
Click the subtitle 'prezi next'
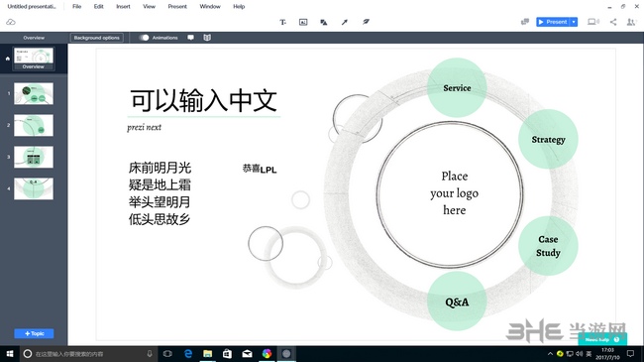coord(145,127)
